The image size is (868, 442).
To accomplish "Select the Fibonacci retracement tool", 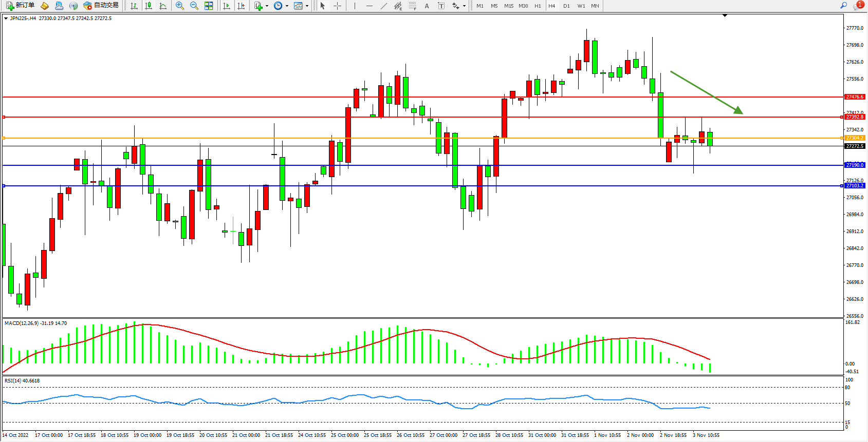I will tap(412, 6).
